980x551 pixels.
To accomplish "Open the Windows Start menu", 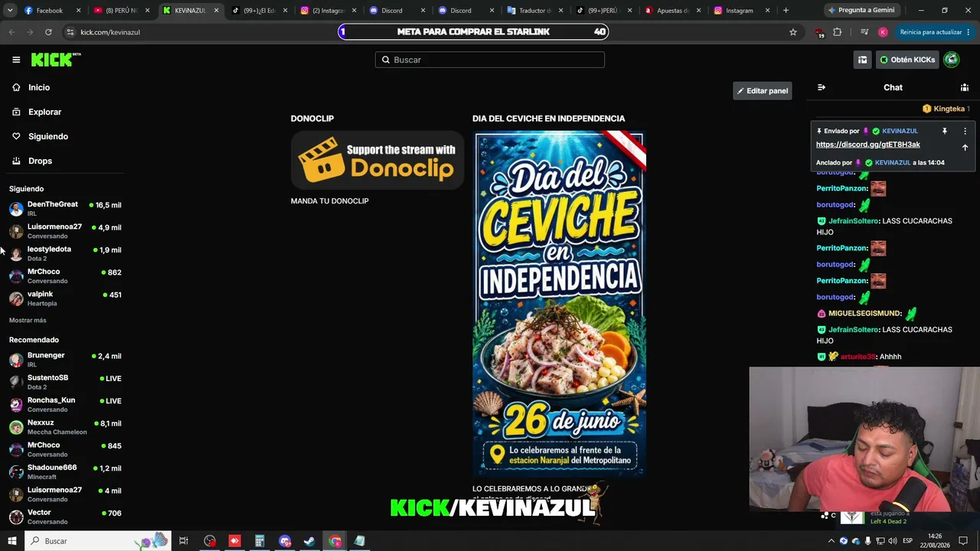I will click(x=12, y=541).
